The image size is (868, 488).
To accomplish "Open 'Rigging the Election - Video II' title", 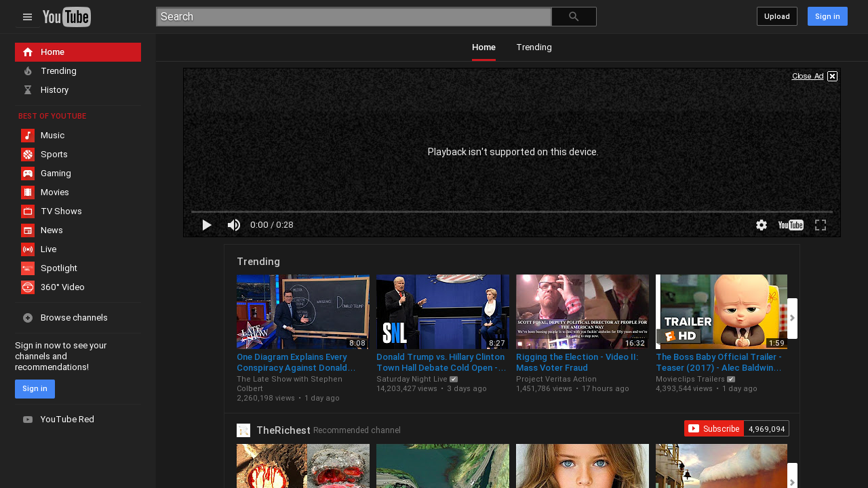I will (x=577, y=363).
